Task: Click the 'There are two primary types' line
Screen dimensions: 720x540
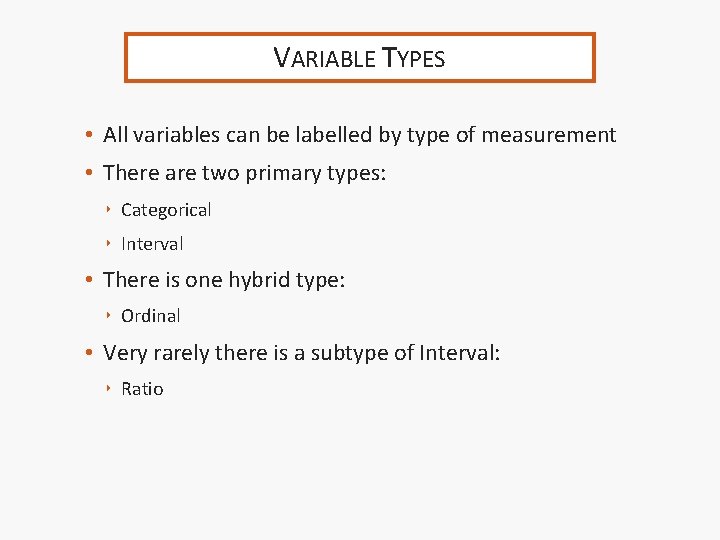Action: (244, 173)
